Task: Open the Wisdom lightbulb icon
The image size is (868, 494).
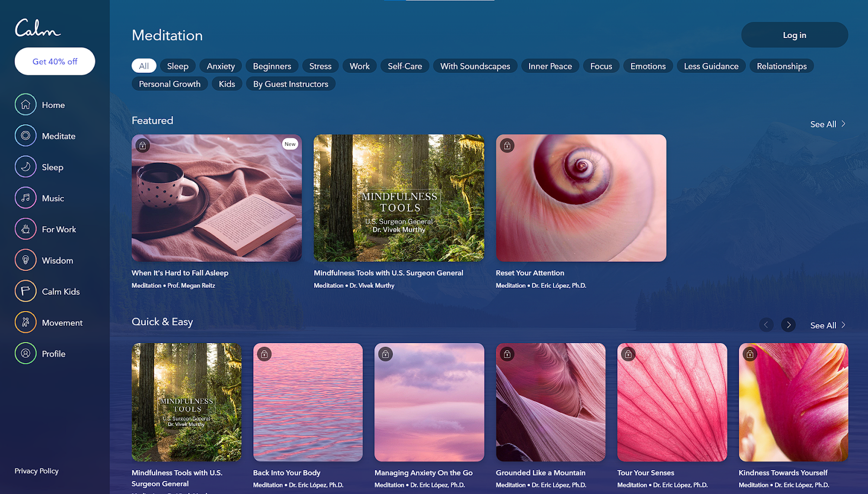Action: click(25, 260)
